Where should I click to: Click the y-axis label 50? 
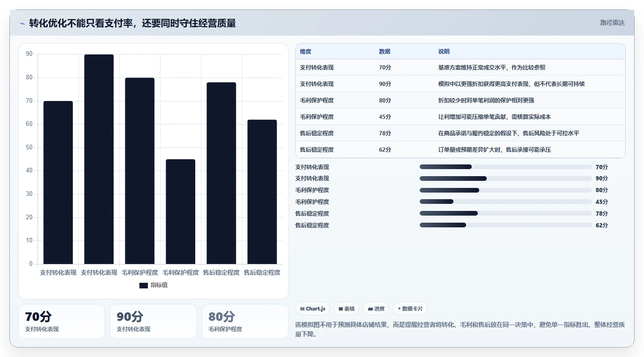(x=29, y=147)
